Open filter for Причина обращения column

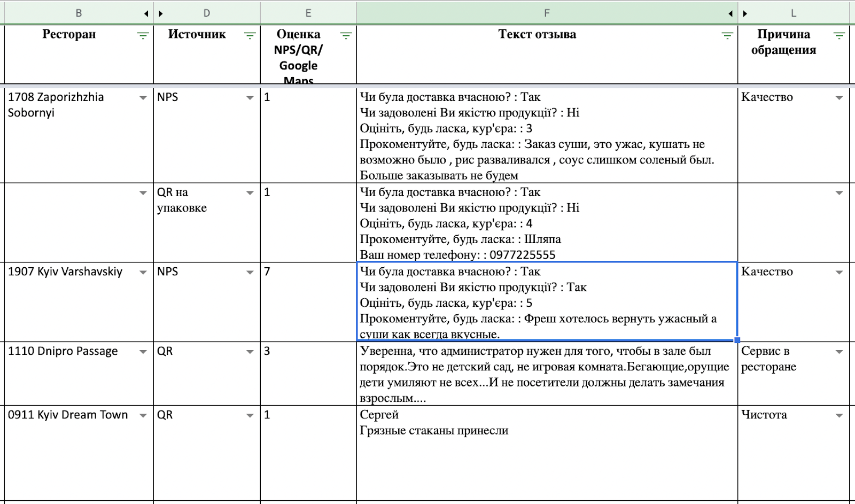pos(839,36)
